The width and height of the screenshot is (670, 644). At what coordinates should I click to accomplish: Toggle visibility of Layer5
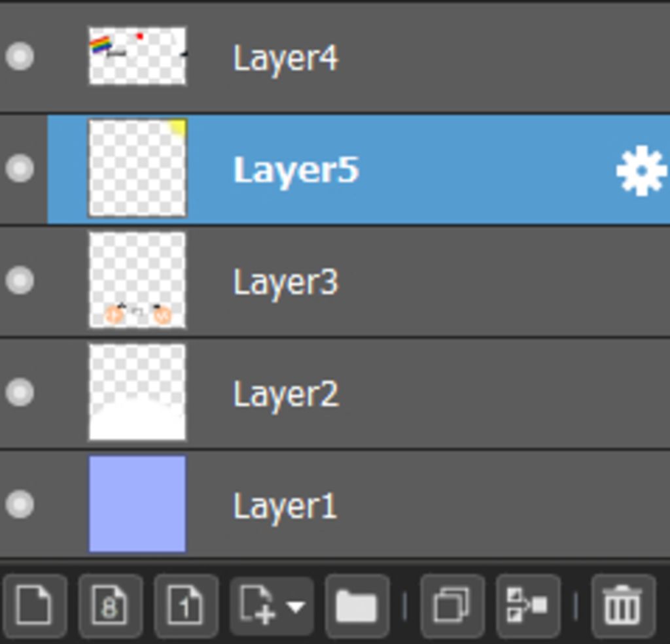pos(20,169)
